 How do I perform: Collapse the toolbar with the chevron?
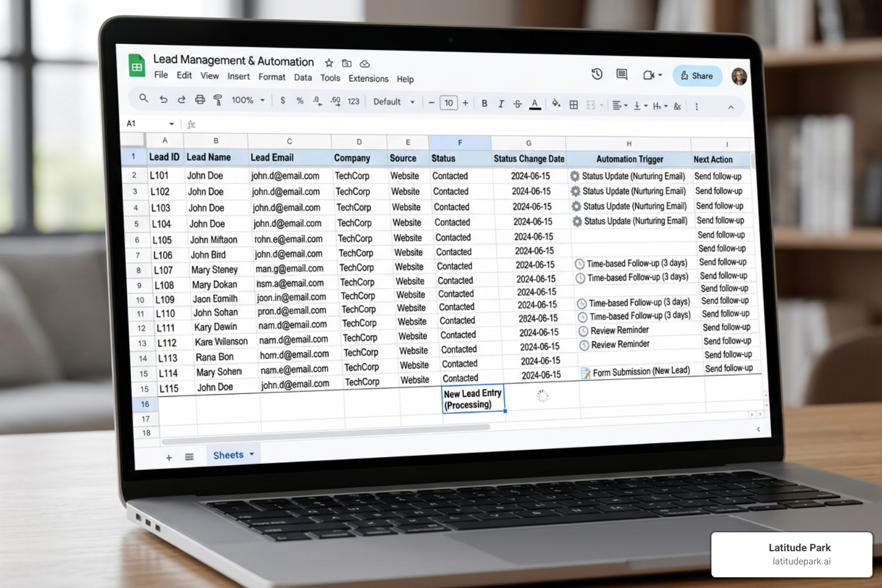(731, 107)
